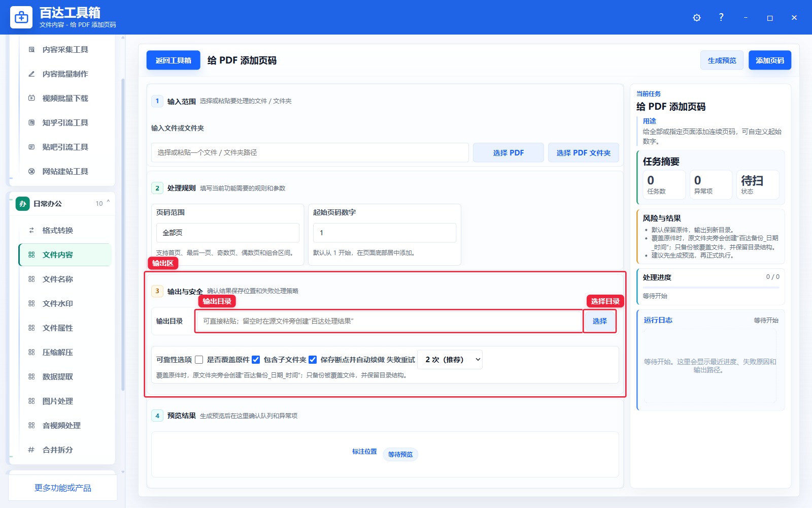Click the 风险与结果 heading
This screenshot has height=508, width=812.
click(662, 218)
